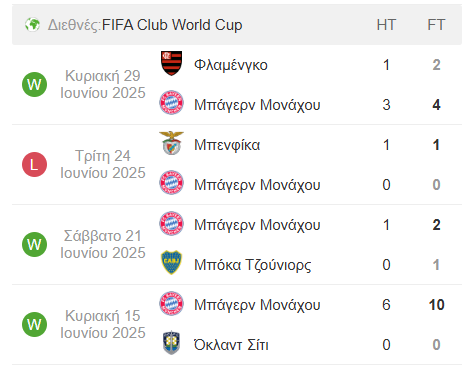Screen dimensions: 474x370
Task: Open the FIFA Club World Cup link
Action: (x=172, y=25)
